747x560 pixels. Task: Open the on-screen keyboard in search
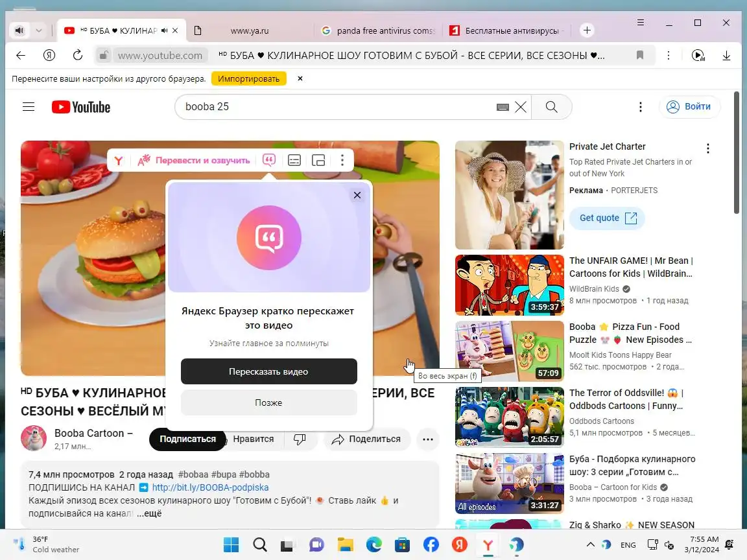503,107
